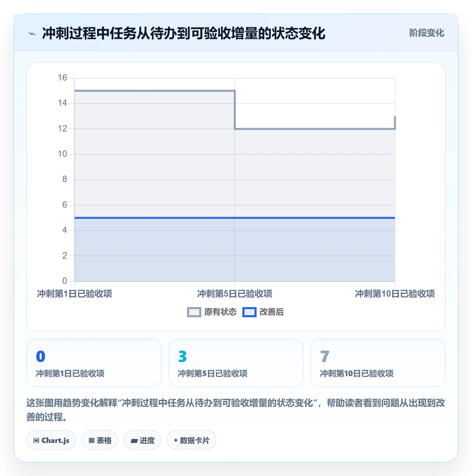Click the diamond icon in the 数据卡片 tag
Screen dimensions: 472x476
click(x=176, y=440)
